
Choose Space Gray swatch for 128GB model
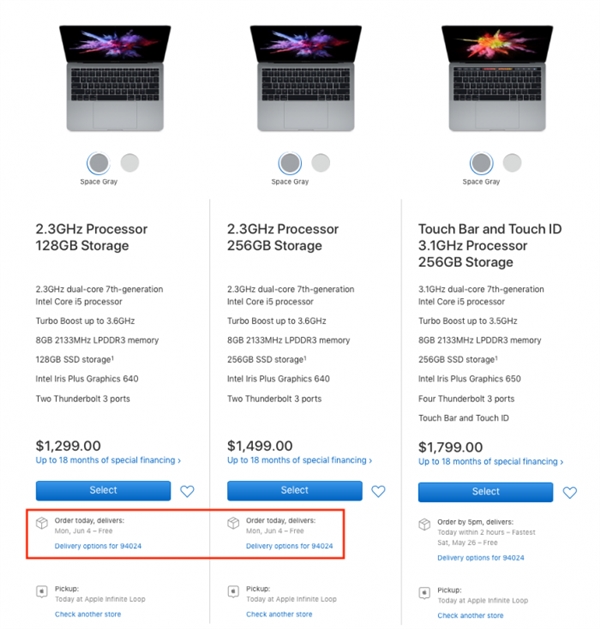point(98,162)
